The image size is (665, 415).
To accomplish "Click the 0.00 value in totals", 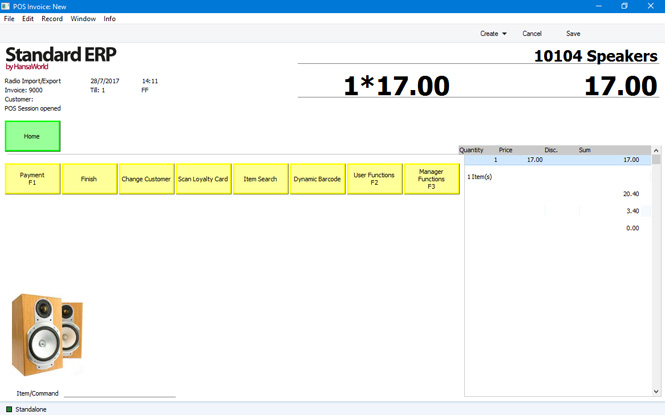I will [x=632, y=228].
